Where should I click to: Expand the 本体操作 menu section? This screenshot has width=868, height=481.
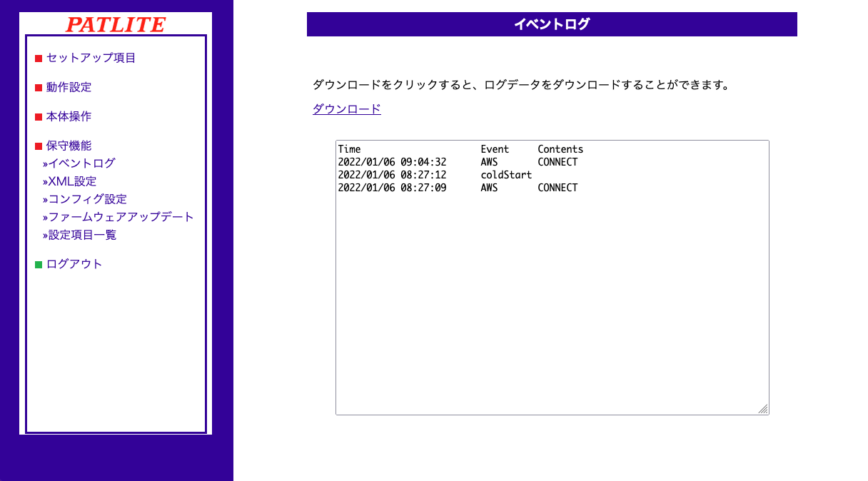[x=69, y=116]
